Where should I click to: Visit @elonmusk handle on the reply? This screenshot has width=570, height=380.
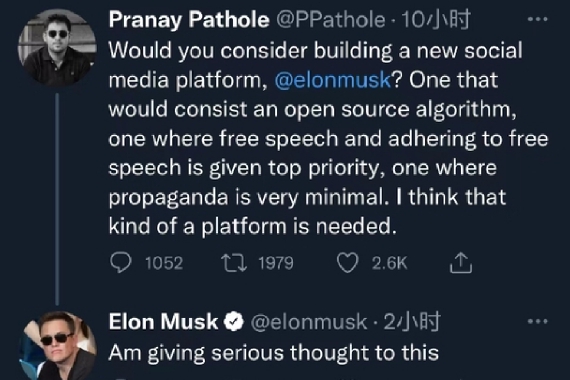tap(309, 322)
